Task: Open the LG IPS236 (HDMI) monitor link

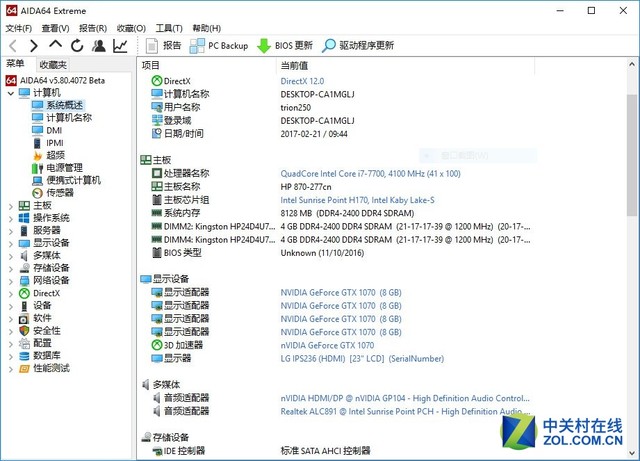Action: (x=362, y=359)
